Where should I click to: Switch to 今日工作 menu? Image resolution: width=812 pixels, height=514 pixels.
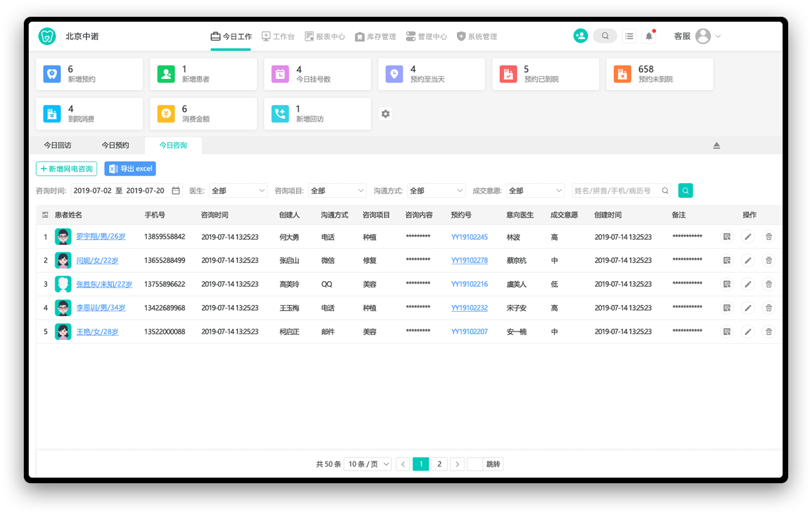click(231, 36)
